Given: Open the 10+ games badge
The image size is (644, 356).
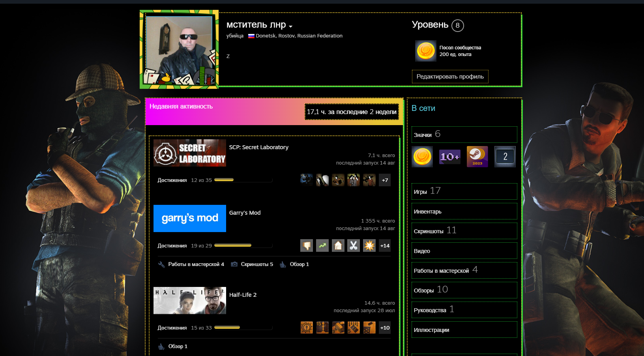Looking at the screenshot, I should coord(450,157).
